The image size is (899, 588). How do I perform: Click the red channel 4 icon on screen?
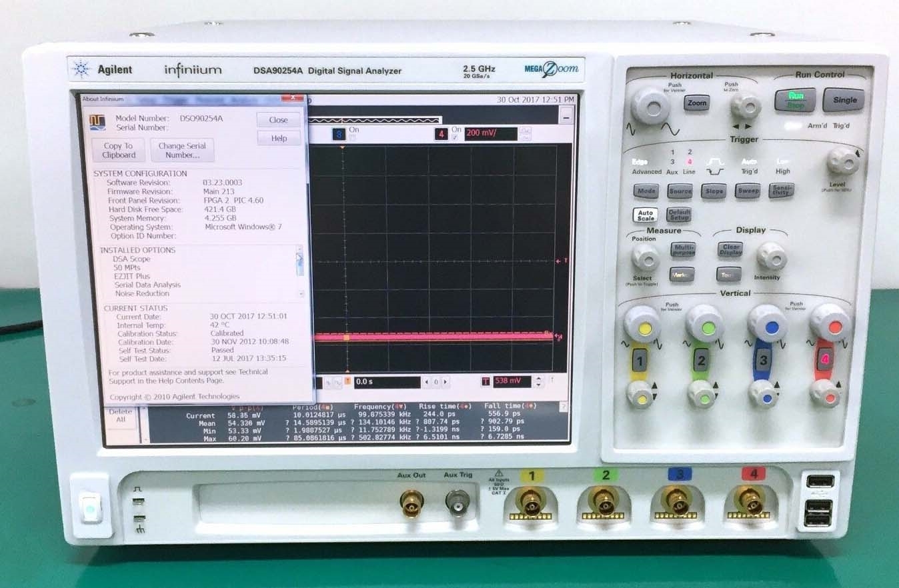pos(441,134)
